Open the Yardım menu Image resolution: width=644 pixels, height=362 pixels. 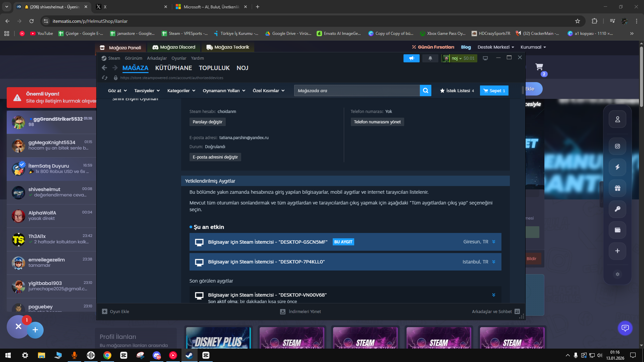tap(197, 58)
